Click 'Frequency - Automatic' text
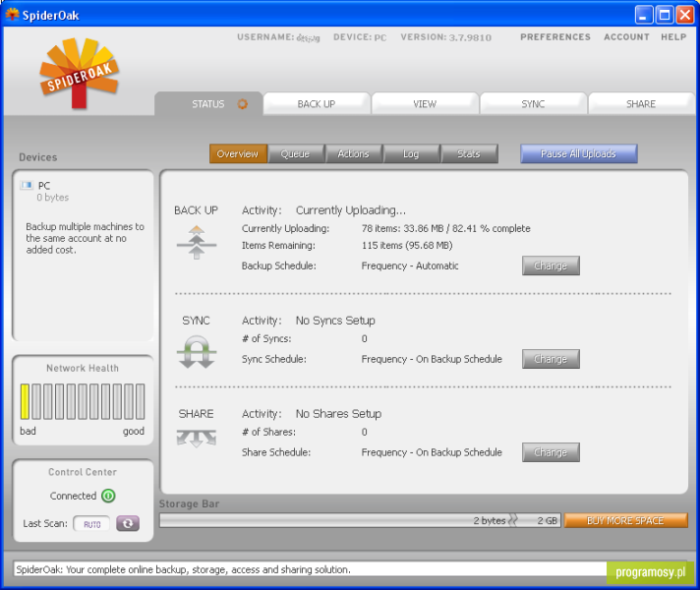 click(410, 265)
